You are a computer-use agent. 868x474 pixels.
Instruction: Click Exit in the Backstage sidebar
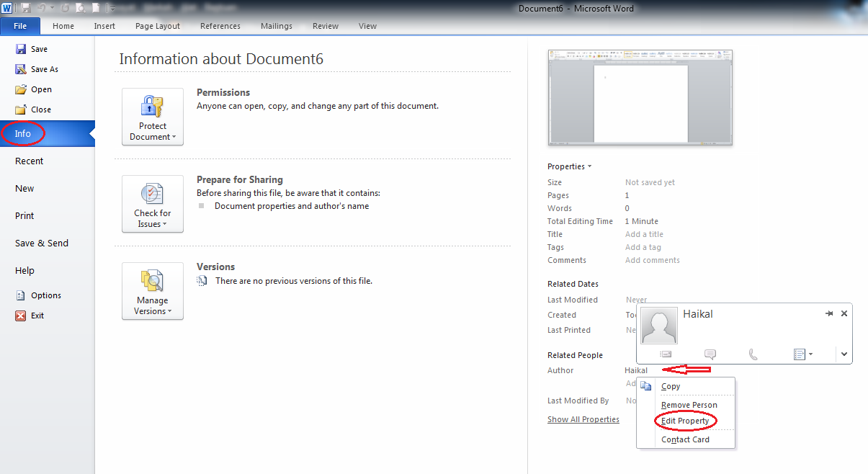click(30, 316)
